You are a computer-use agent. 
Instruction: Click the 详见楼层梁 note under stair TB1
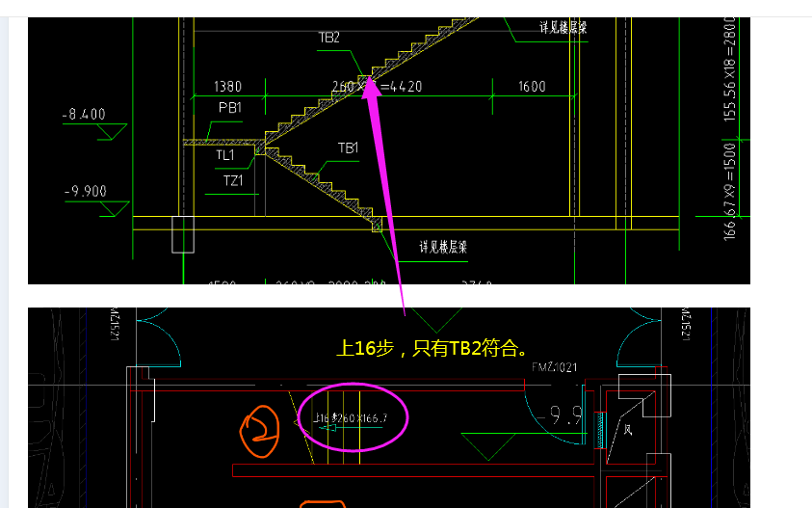443,247
